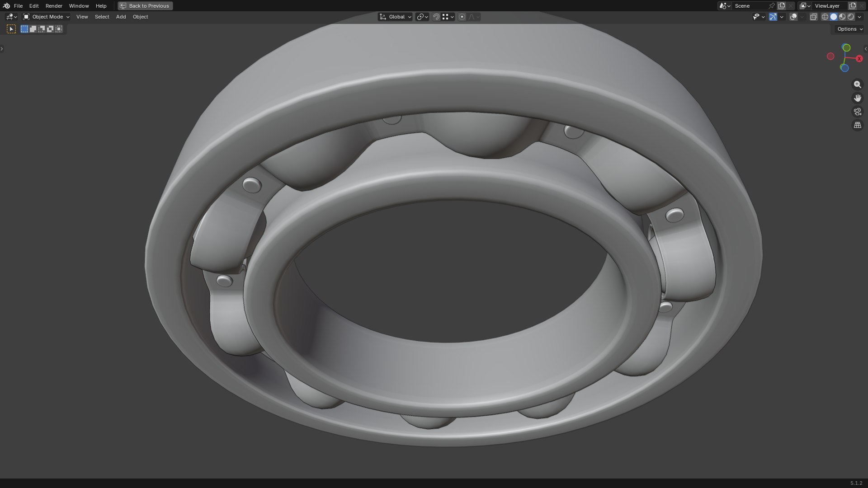Choose the Set new selection mode
Image resolution: width=868 pixels, height=488 pixels.
tap(24, 29)
